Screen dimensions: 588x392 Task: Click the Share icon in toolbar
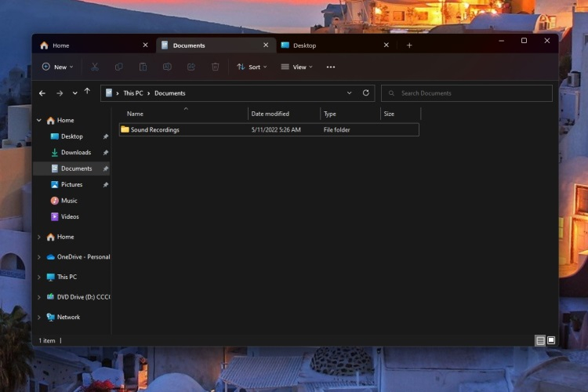[x=191, y=67]
